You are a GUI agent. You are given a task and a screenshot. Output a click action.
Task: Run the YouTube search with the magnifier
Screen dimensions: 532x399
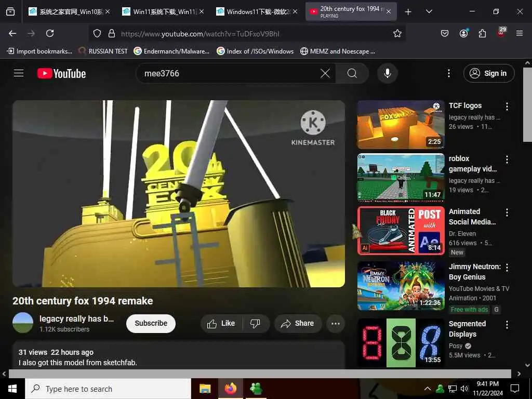pyautogui.click(x=352, y=73)
